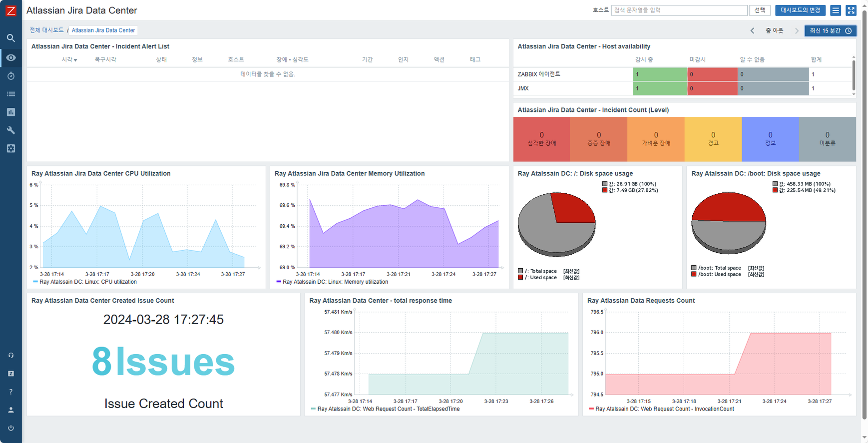Click the host Select button
Image resolution: width=868 pixels, height=443 pixels.
[x=760, y=10]
